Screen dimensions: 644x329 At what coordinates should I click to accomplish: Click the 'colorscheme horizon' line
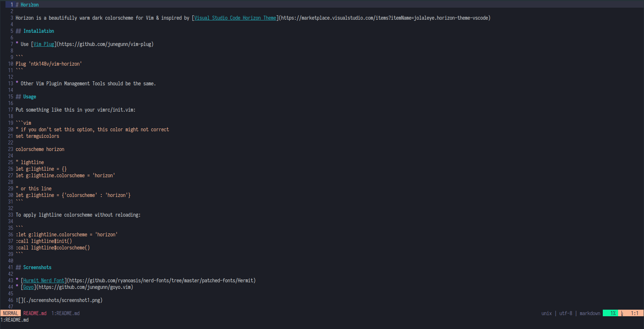click(x=40, y=149)
